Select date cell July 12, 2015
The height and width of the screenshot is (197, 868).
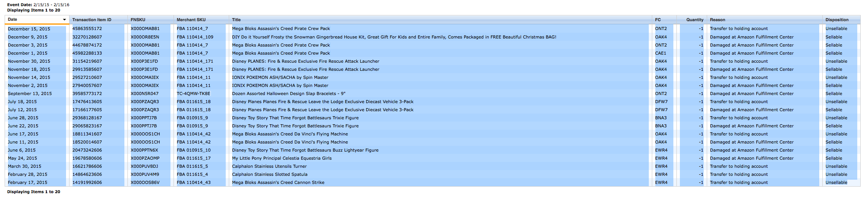point(22,110)
